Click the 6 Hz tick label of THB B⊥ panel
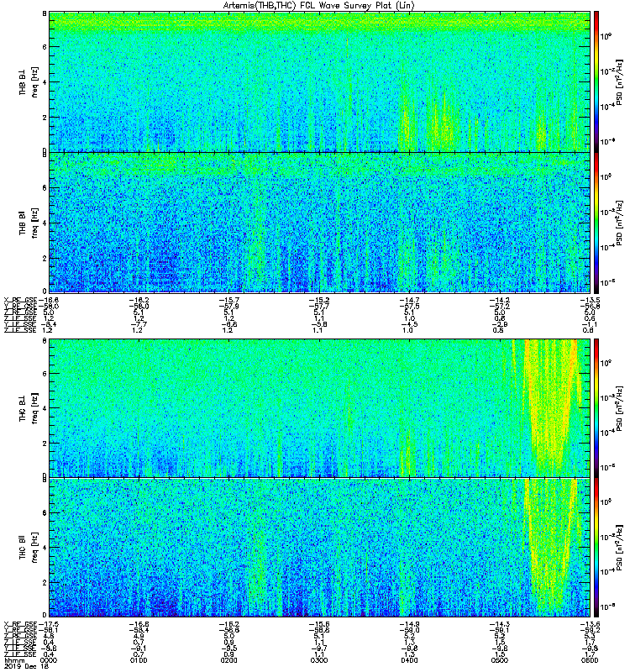This screenshot has height=672, width=630. tap(45, 47)
